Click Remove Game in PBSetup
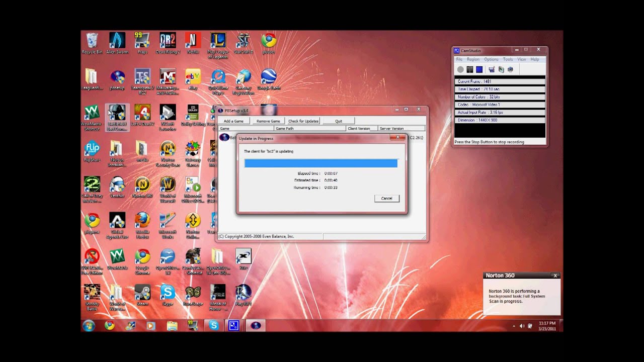The width and height of the screenshot is (644, 362). point(268,121)
